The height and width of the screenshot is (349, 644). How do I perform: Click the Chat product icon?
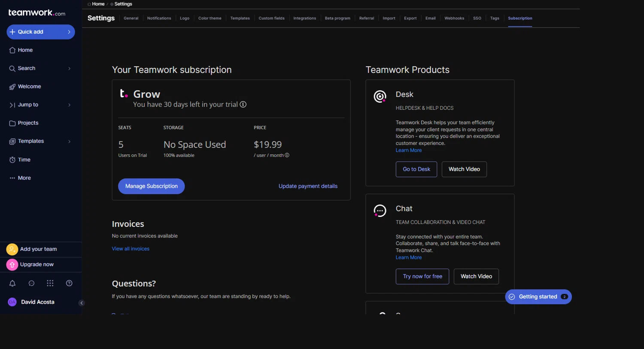[x=380, y=211]
